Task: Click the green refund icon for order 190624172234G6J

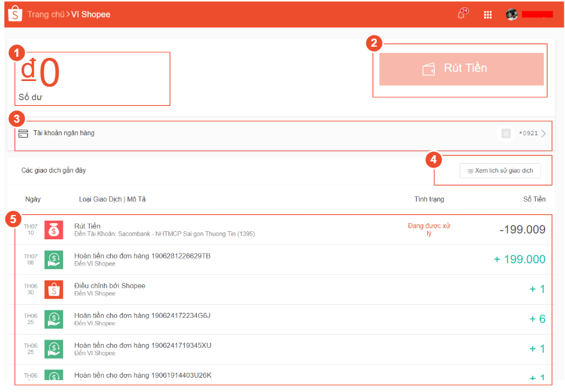Action: (x=54, y=318)
